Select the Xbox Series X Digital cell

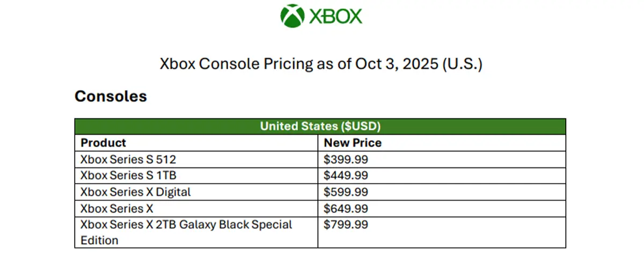196,192
